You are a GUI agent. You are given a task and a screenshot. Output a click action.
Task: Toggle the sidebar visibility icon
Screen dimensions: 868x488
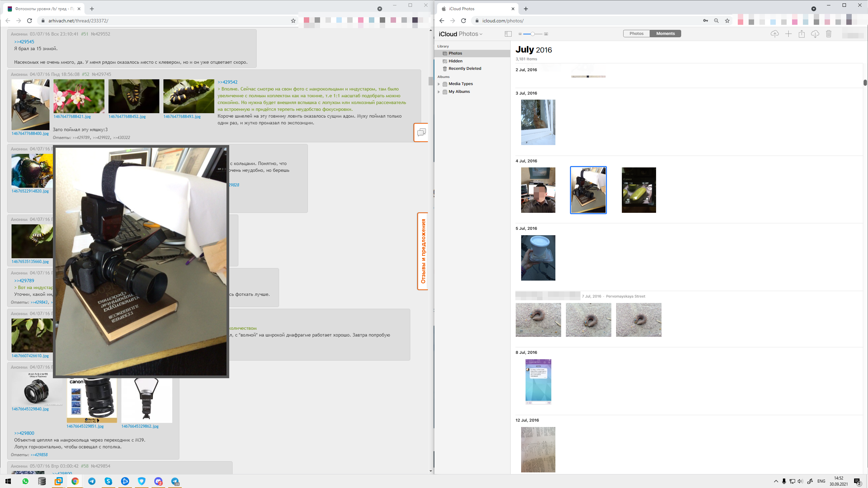pos(508,34)
